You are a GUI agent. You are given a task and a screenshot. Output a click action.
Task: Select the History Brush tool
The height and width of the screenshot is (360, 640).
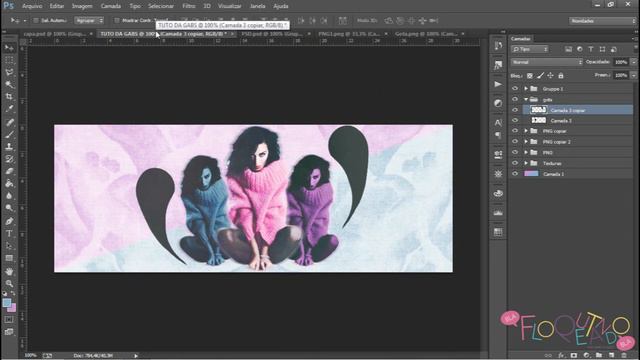[x=9, y=159]
